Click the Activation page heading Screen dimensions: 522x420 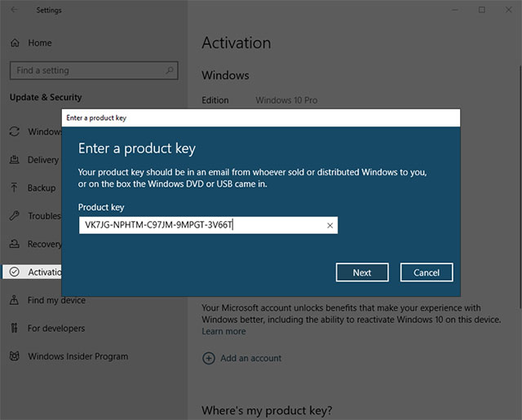[237, 43]
